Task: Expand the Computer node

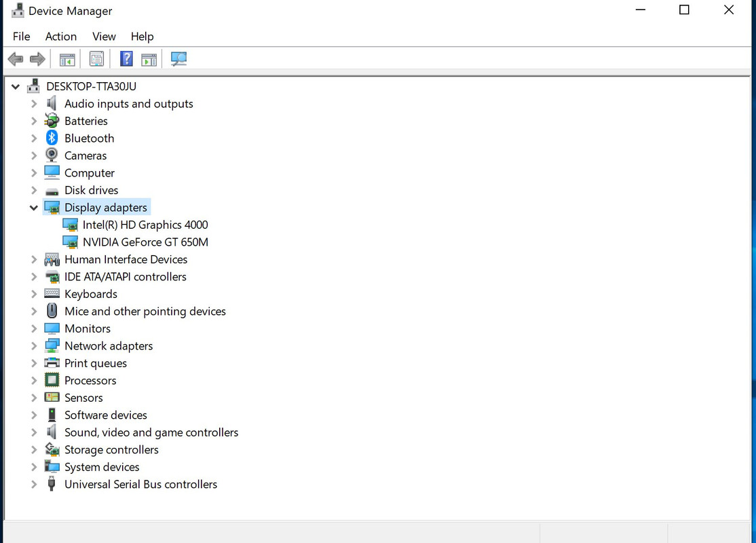Action: [34, 172]
